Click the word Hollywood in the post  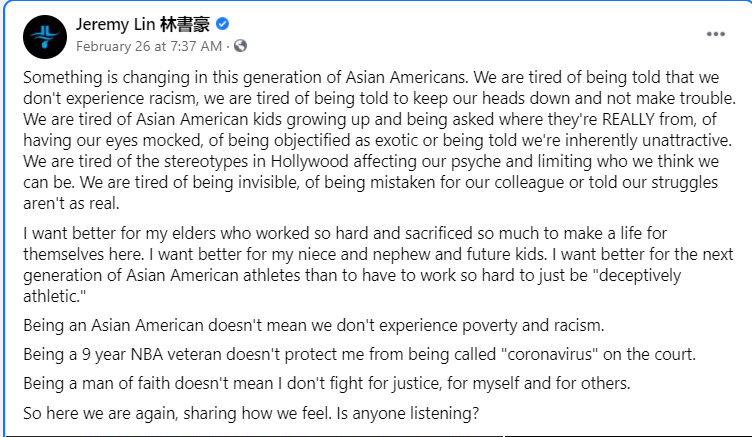pos(309,161)
